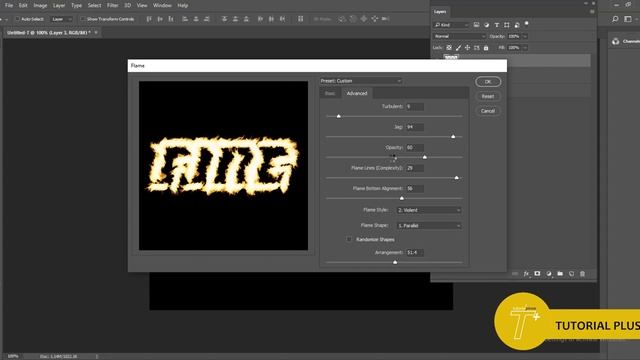Viewport: 640px width, 360px height.
Task: Click the Distribute horizontal centers icon
Action: click(271, 19)
